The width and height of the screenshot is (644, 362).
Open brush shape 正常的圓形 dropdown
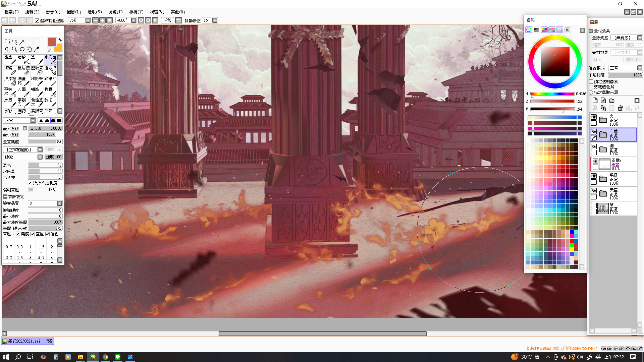click(40, 150)
